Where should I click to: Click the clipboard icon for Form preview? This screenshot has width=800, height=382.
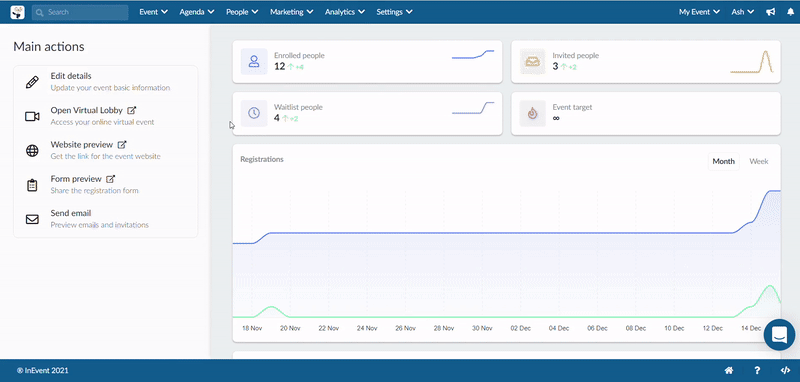click(x=32, y=185)
